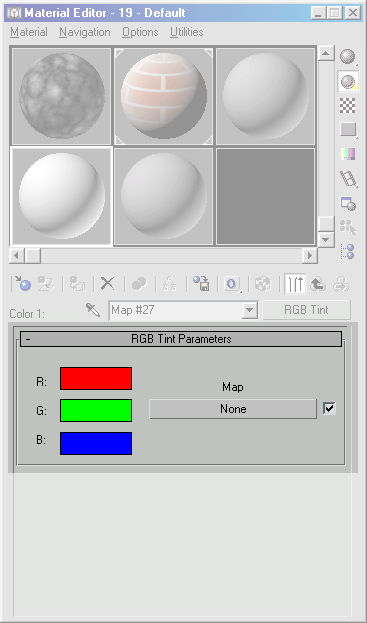Click the RGB Tint type button

(307, 310)
